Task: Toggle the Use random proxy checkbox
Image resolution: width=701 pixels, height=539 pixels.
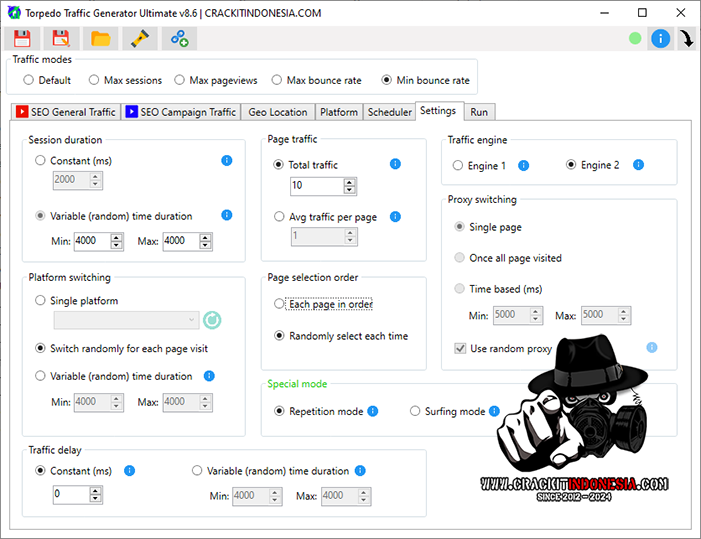Action: [460, 348]
